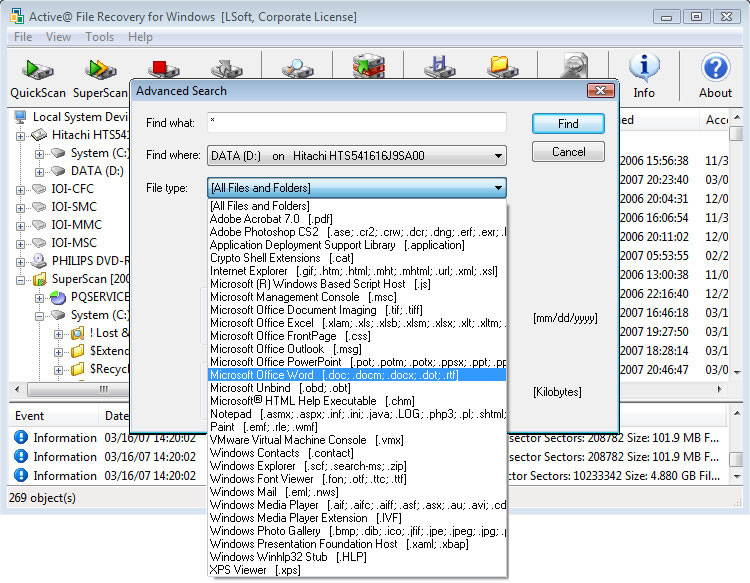Collapse the File type dropdown list
Screen dimensions: 750x583
click(x=497, y=188)
